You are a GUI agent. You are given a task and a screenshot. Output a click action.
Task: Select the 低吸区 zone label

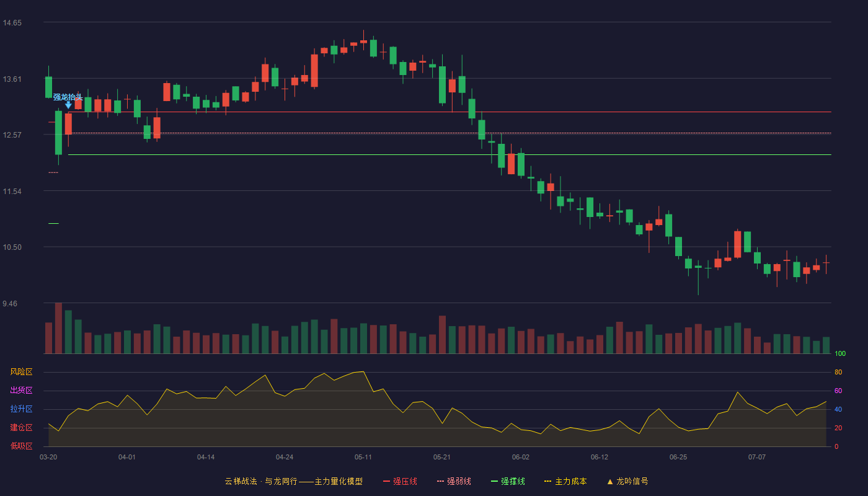pos(21,446)
